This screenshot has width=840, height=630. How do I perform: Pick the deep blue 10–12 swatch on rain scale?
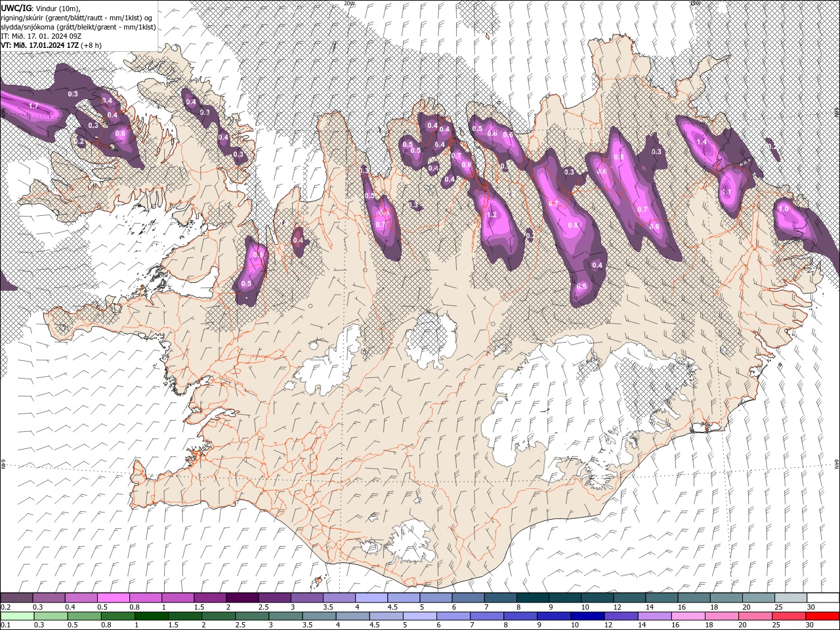[x=586, y=616]
